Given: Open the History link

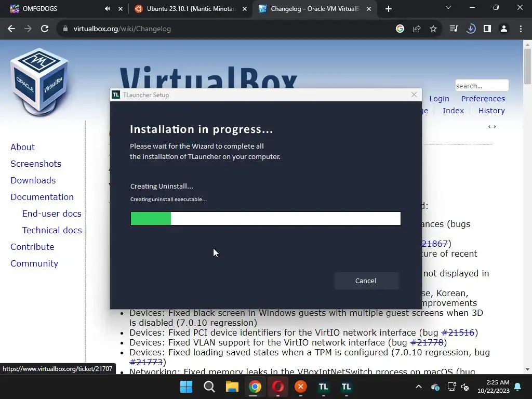Looking at the screenshot, I should pos(491,111).
